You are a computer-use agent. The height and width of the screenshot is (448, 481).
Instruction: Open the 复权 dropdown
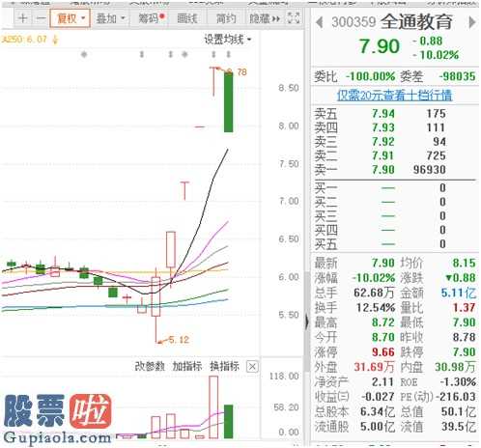pos(71,18)
